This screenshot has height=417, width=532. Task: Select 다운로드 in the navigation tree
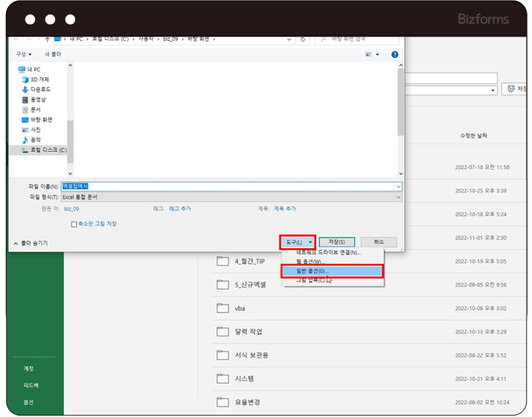[x=36, y=89]
